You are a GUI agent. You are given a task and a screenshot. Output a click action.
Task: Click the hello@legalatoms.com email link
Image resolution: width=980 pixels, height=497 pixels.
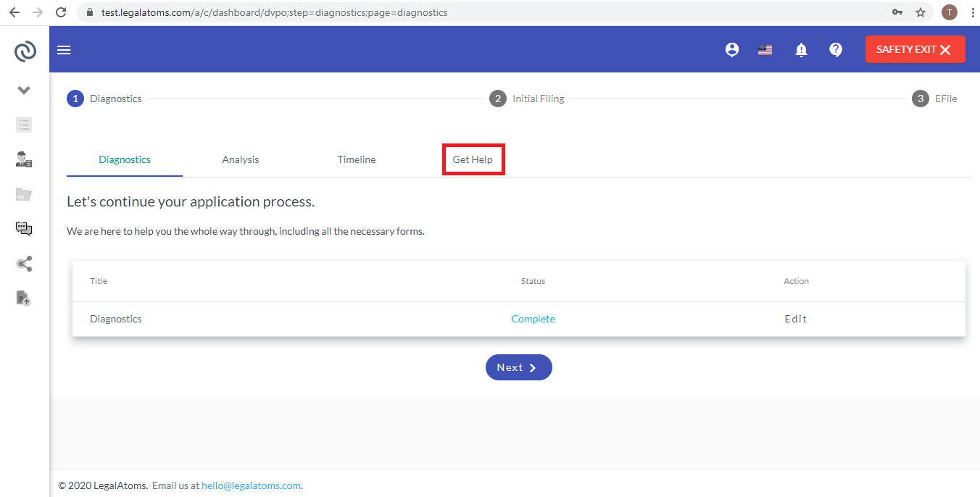[251, 485]
